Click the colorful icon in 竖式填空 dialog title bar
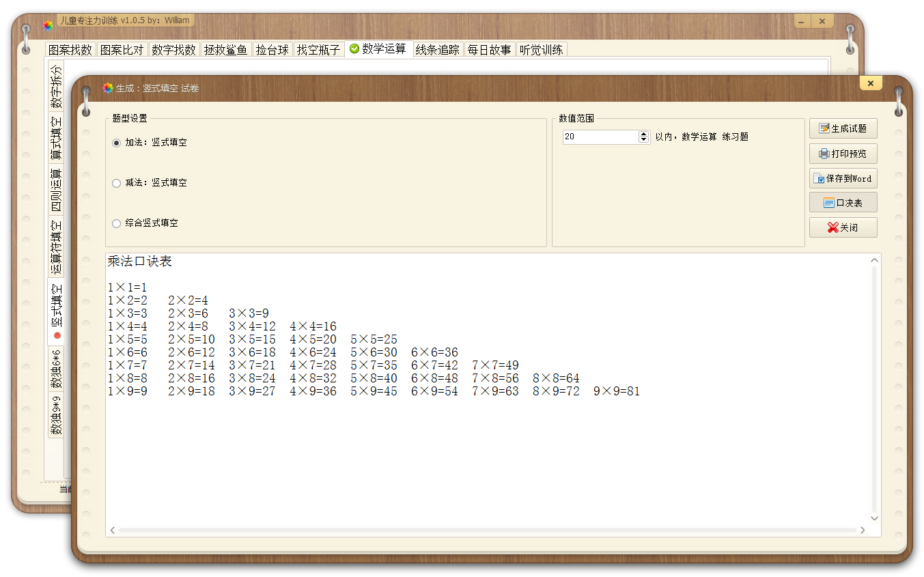Viewport: 924px width, 577px height. click(x=107, y=87)
